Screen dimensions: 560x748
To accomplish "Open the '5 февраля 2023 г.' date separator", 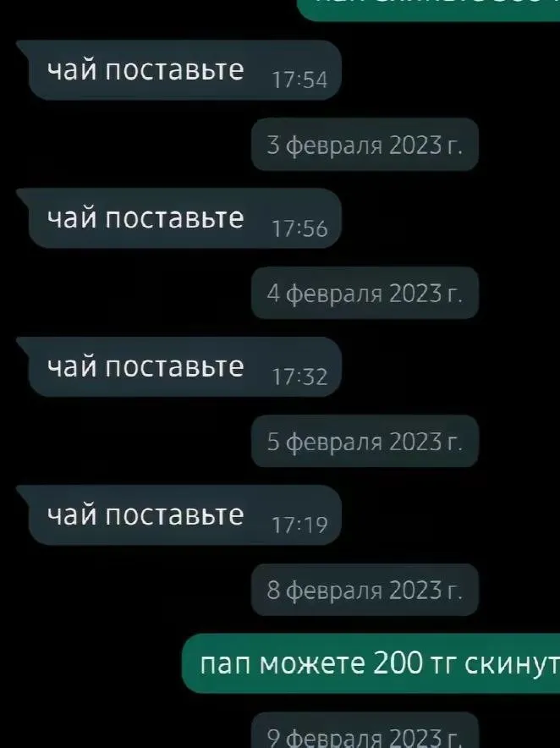I will click(x=365, y=441).
